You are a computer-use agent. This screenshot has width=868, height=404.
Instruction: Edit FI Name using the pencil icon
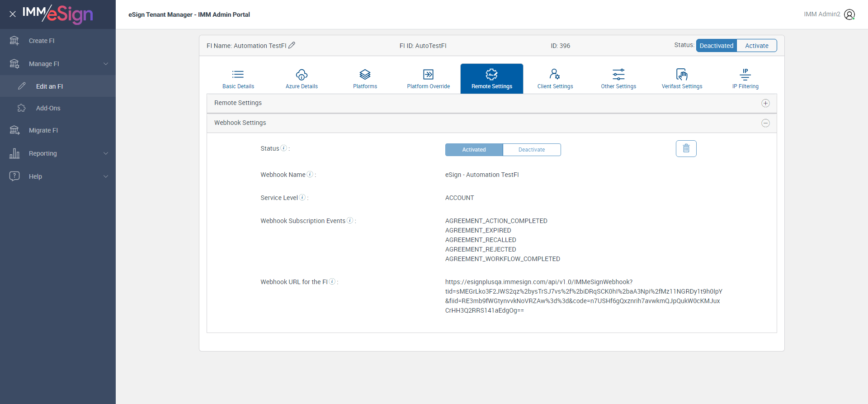(292, 45)
